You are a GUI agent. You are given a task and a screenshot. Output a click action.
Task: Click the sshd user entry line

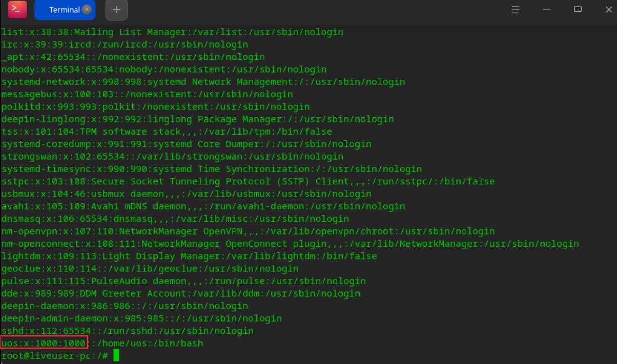(x=127, y=331)
